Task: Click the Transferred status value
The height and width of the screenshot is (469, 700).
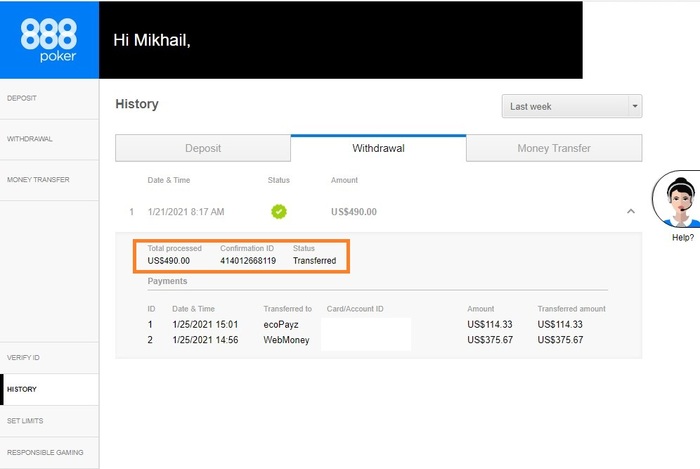Action: tap(314, 261)
